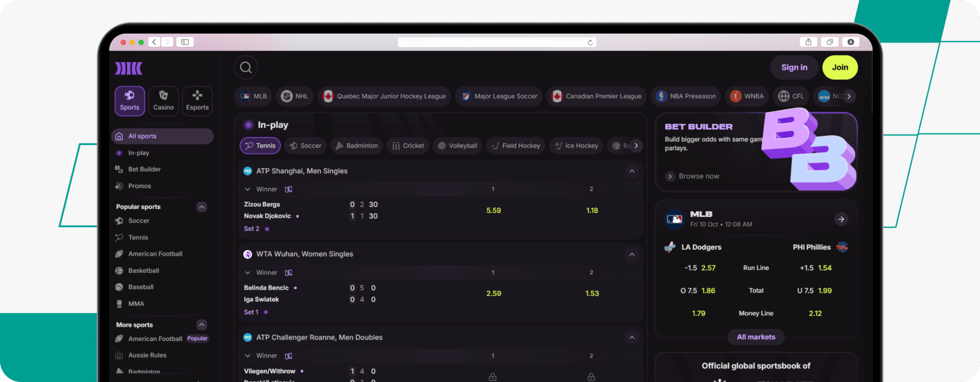This screenshot has height=382, width=980.
Task: Select the CFL league chip
Action: [791, 96]
